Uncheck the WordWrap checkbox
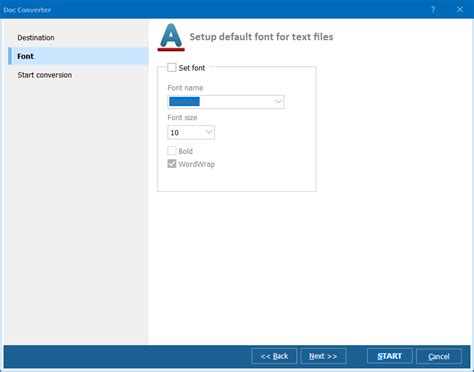The image size is (474, 372). (172, 164)
